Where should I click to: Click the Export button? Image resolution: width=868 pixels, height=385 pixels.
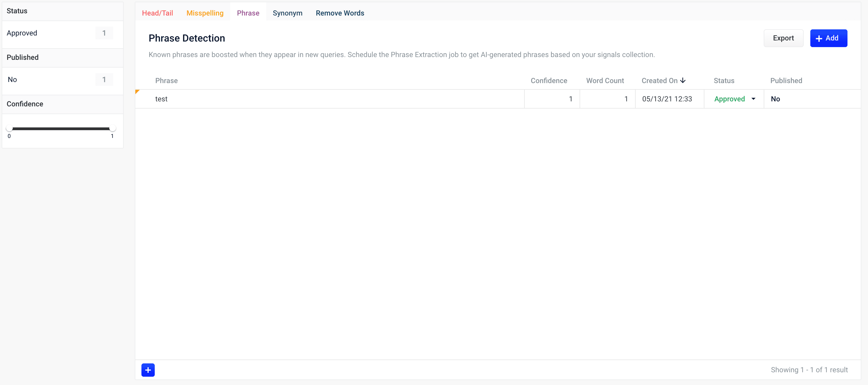coord(783,38)
